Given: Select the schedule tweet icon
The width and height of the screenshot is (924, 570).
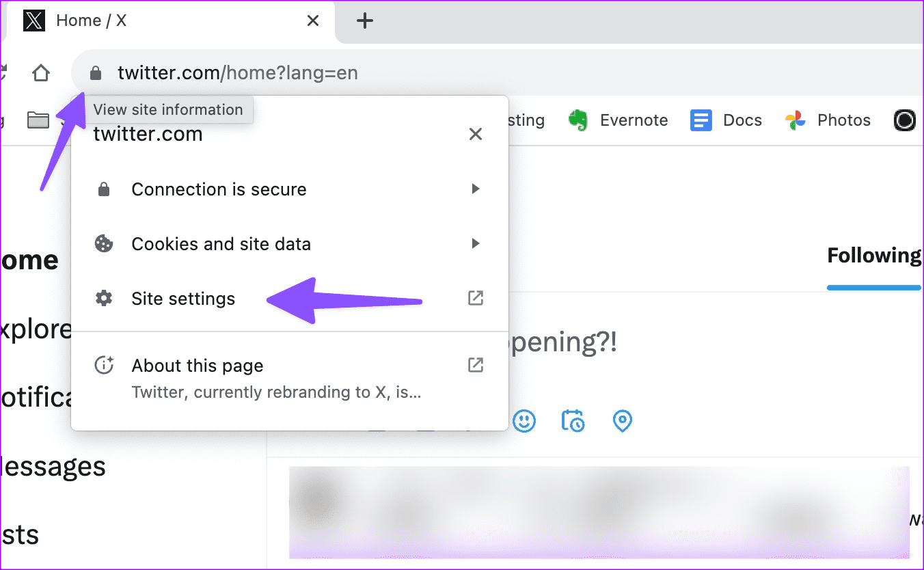Looking at the screenshot, I should 573,421.
